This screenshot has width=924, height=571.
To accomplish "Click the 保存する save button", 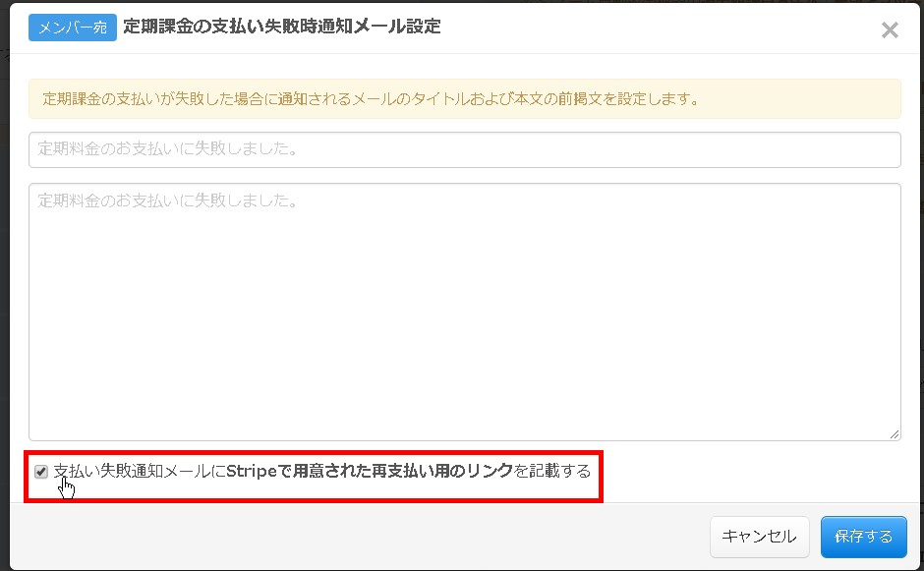I will point(863,537).
